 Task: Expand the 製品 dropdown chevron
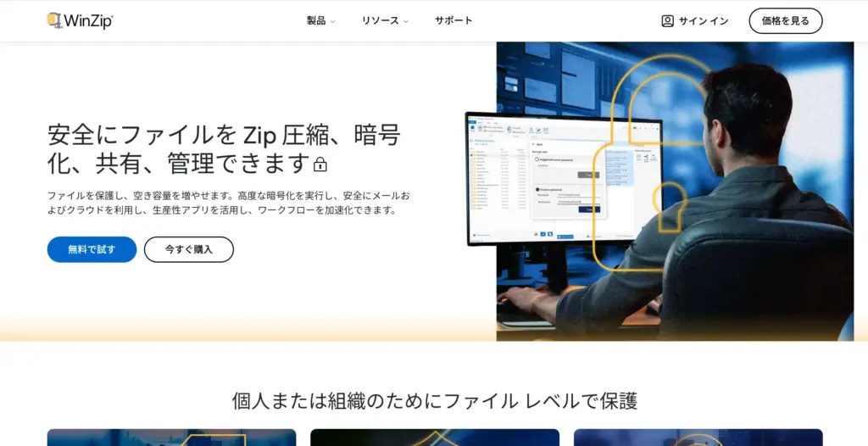tap(333, 21)
